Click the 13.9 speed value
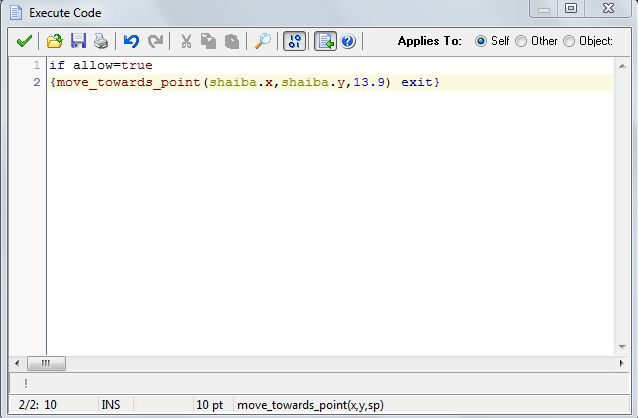Viewport: 638px width, 418px height. (369, 83)
